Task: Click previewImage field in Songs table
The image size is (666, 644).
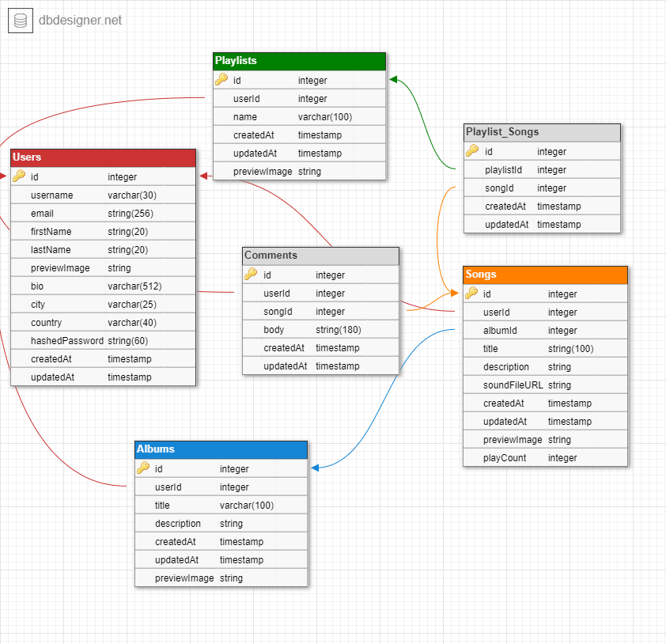Action: click(x=513, y=441)
